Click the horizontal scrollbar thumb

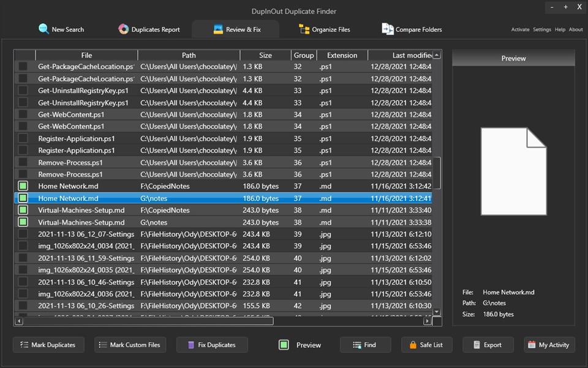148,321
